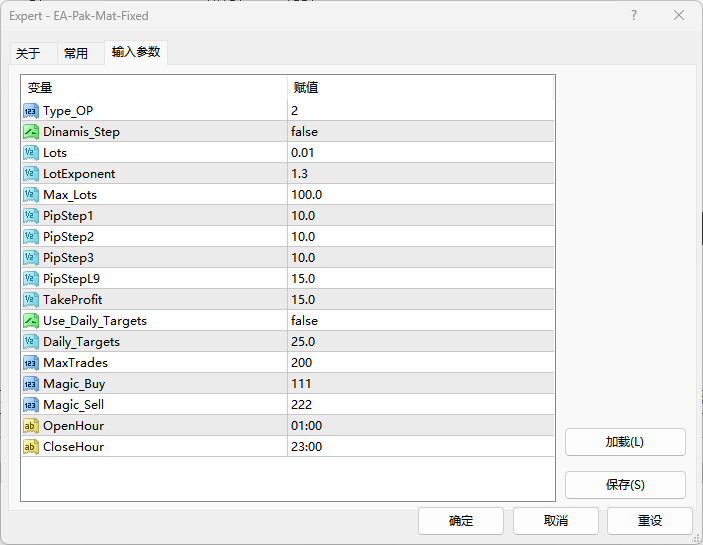The width and height of the screenshot is (703, 545).
Task: Click the integer icon beside MaxTrades
Action: (x=31, y=363)
